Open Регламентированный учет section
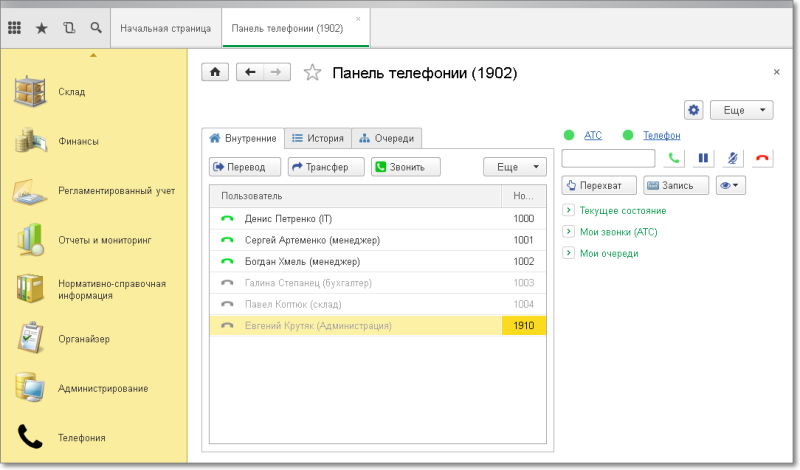The height and width of the screenshot is (470, 800). point(94,191)
